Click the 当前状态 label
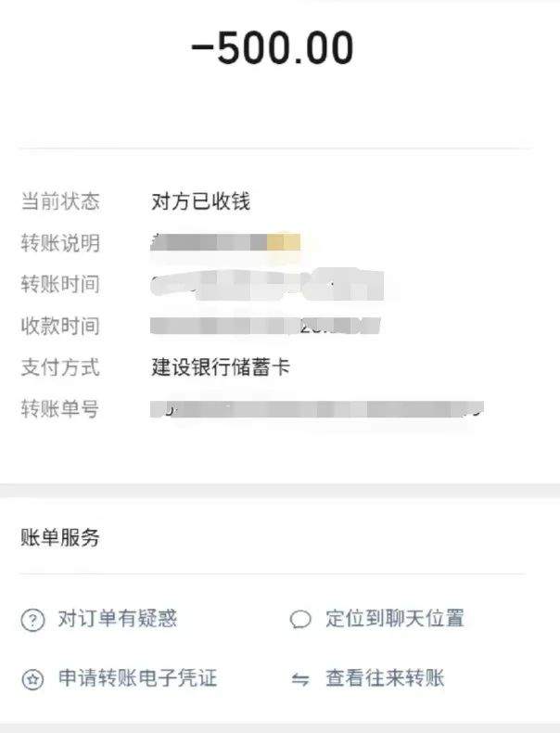The image size is (560, 733). coord(60,201)
